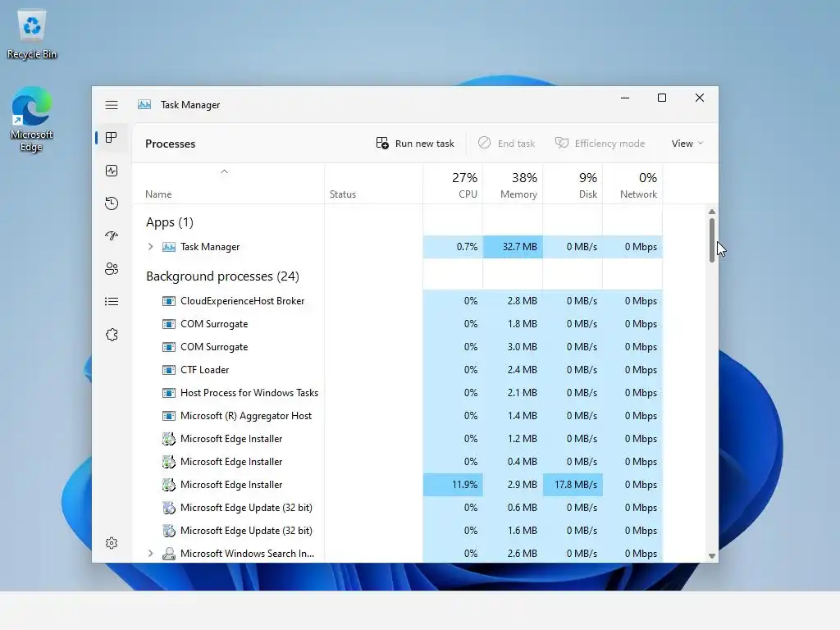Expand the Task Manager app row
840x630 pixels.
click(151, 246)
